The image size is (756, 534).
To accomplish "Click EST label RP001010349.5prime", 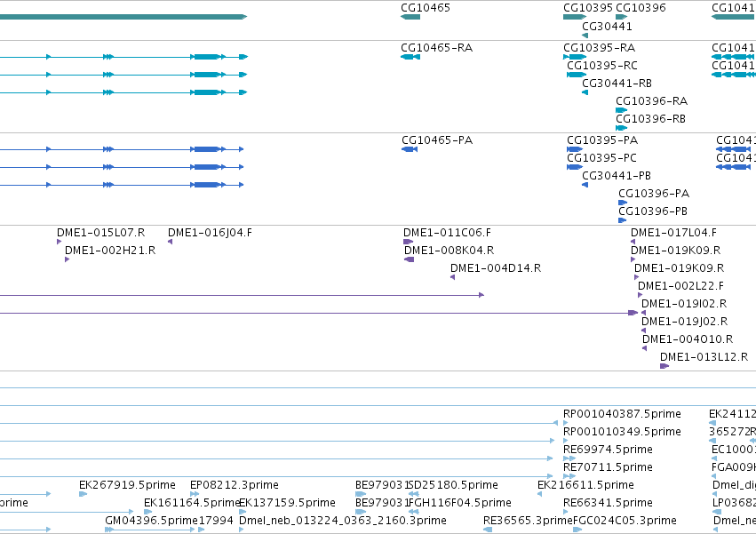I will click(622, 432).
